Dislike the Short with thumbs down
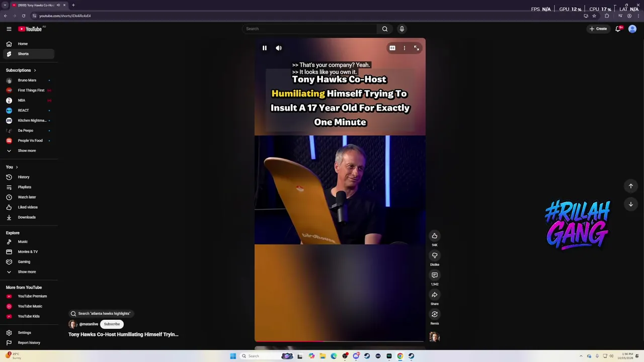This screenshot has width=644, height=362. (x=435, y=255)
